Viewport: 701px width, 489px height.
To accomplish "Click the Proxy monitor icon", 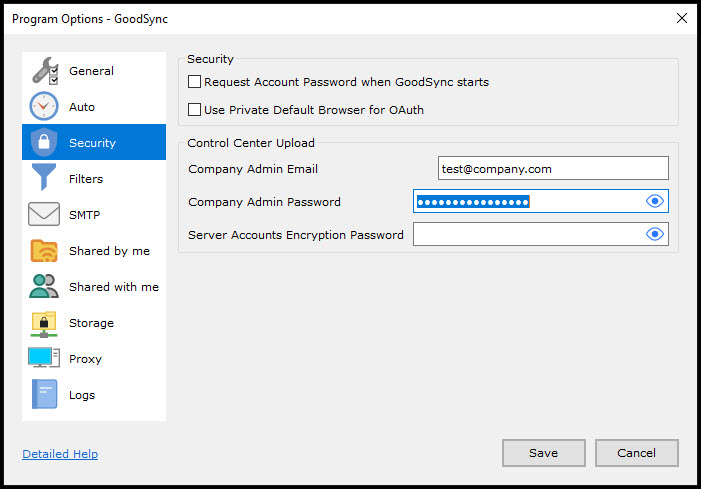I will (x=44, y=359).
